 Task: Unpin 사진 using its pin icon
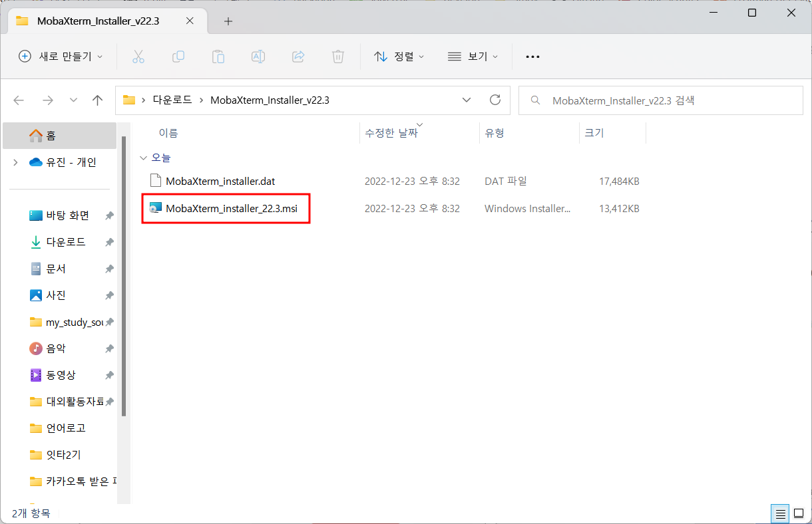click(x=109, y=295)
